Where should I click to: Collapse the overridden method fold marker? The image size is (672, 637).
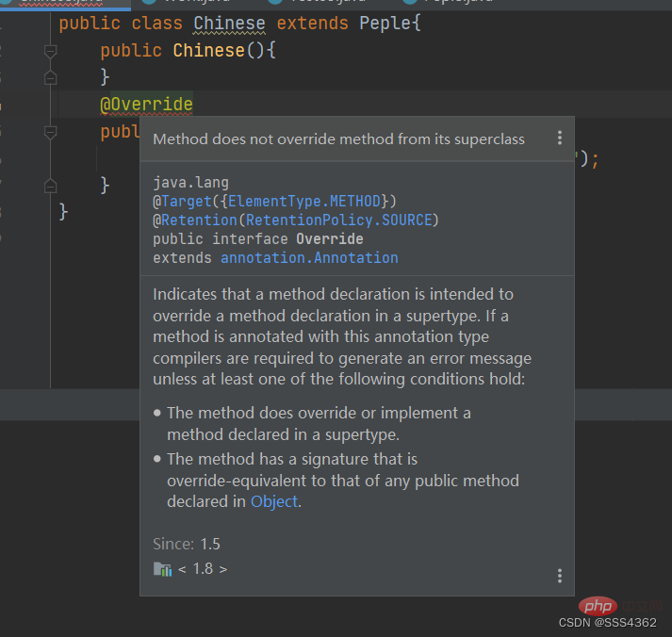[50, 132]
